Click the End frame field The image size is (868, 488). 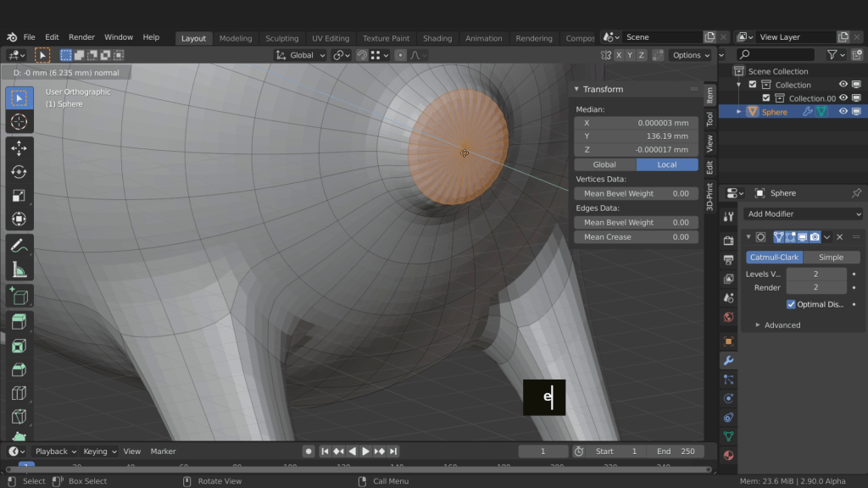676,452
